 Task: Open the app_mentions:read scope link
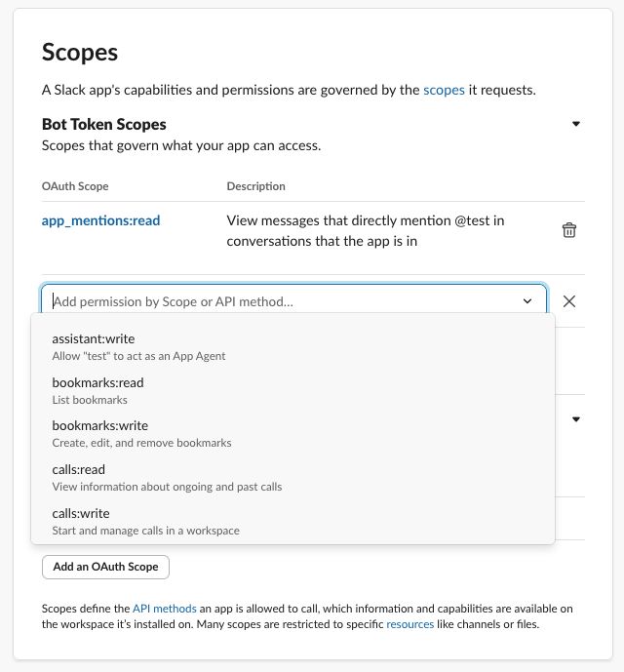[100, 220]
